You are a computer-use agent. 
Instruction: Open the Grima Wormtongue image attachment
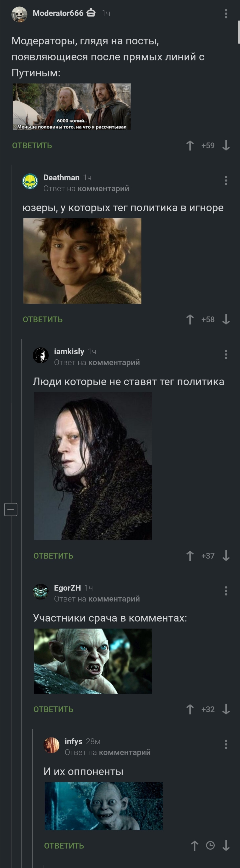[x=93, y=466]
